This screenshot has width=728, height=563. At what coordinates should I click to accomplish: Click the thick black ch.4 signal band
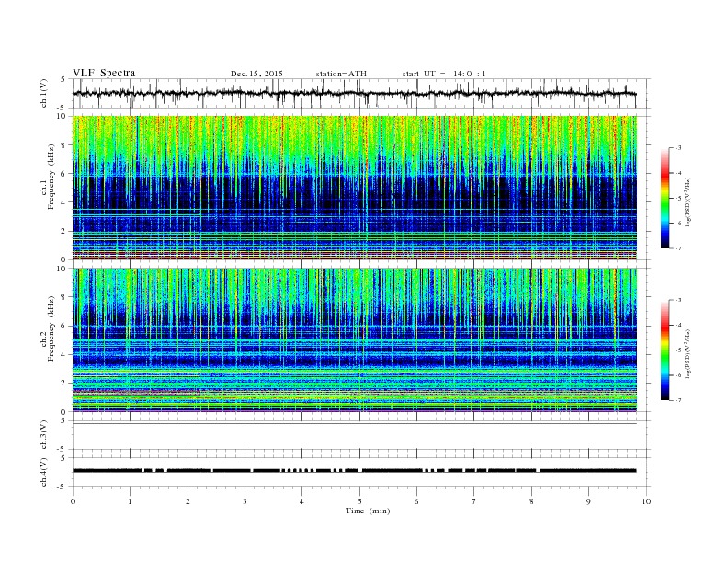pos(354,471)
